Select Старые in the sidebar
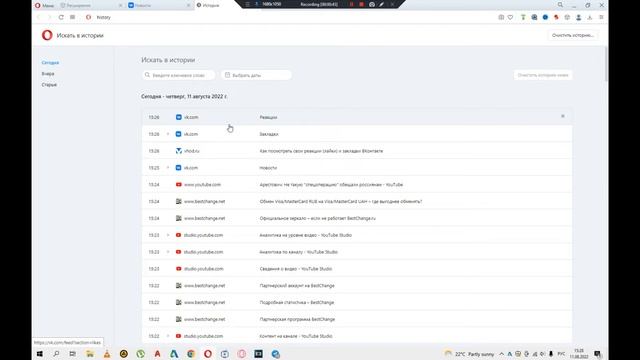The height and width of the screenshot is (360, 640). pyautogui.click(x=49, y=84)
